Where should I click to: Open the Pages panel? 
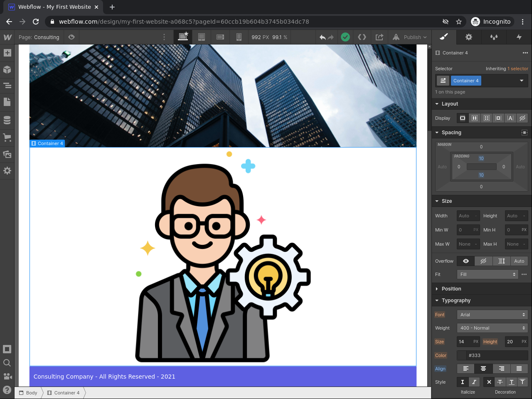tap(7, 102)
